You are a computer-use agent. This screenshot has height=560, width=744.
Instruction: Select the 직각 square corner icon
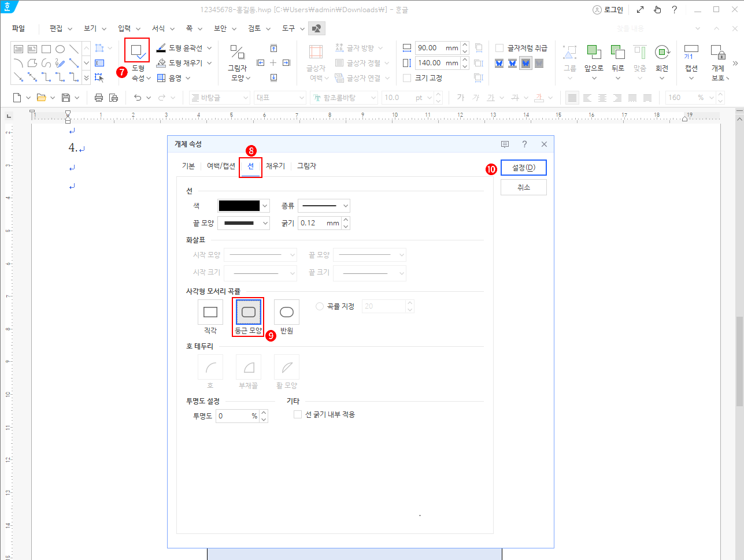(210, 312)
